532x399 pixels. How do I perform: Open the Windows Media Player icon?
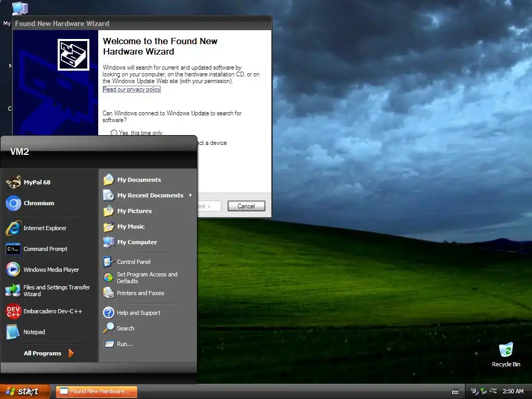click(13, 270)
